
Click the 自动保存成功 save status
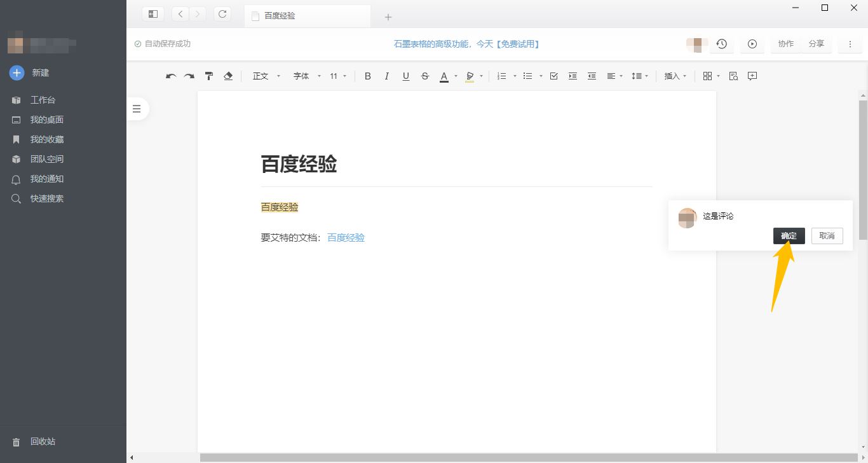click(x=163, y=44)
